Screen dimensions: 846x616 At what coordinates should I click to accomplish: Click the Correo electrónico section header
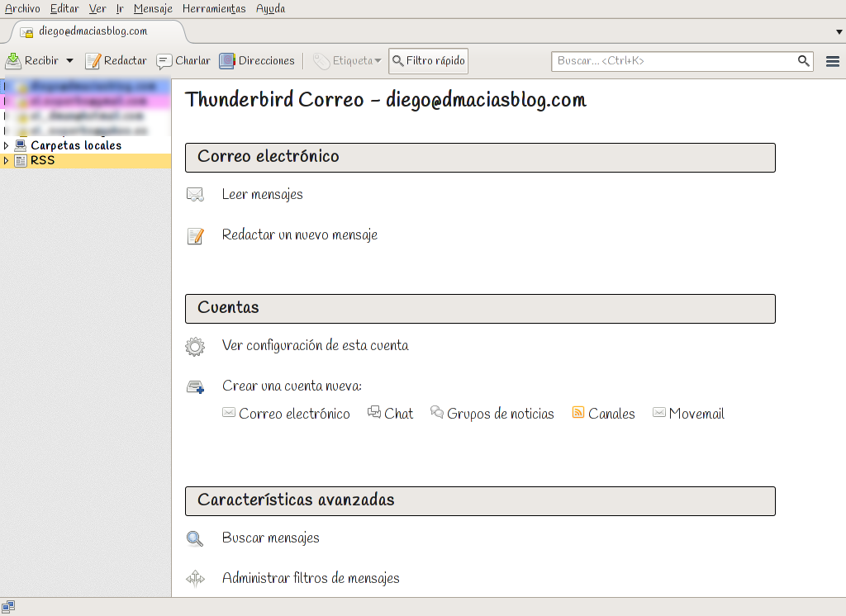pyautogui.click(x=480, y=158)
